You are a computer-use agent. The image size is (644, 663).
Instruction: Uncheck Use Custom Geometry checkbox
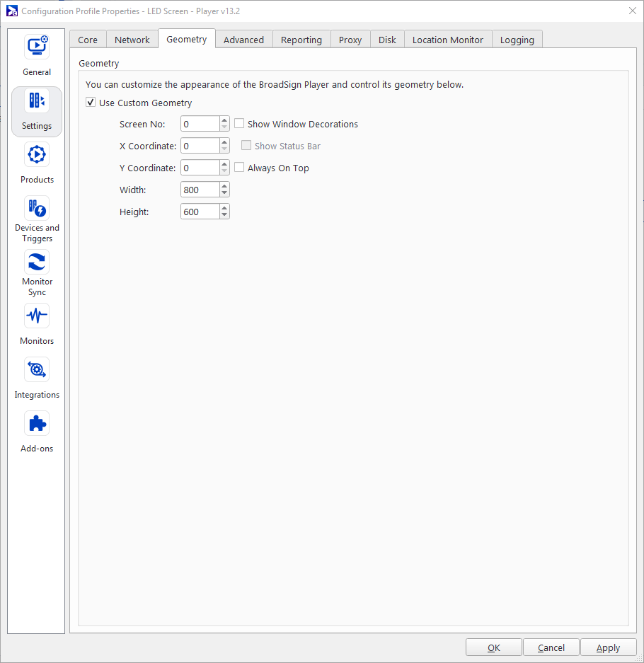pyautogui.click(x=91, y=103)
